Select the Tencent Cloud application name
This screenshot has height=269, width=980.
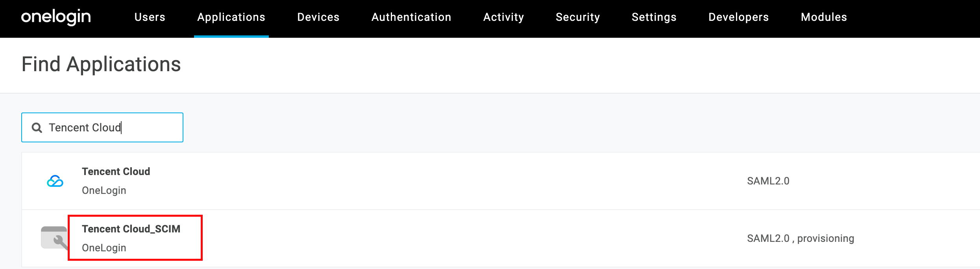click(x=116, y=172)
